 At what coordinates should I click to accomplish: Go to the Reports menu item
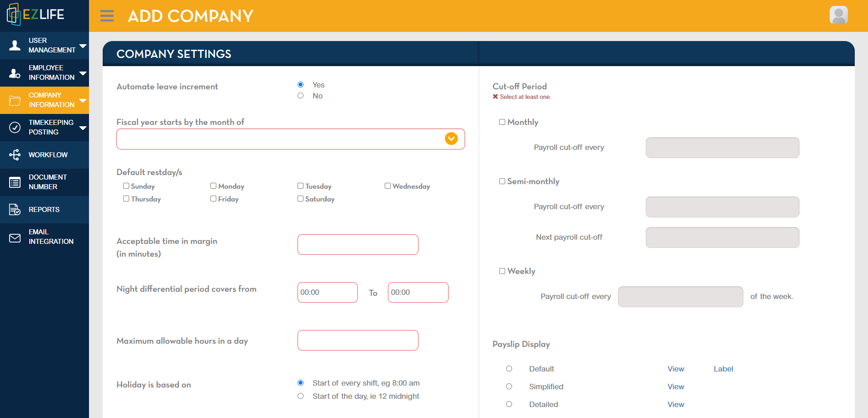tap(44, 210)
